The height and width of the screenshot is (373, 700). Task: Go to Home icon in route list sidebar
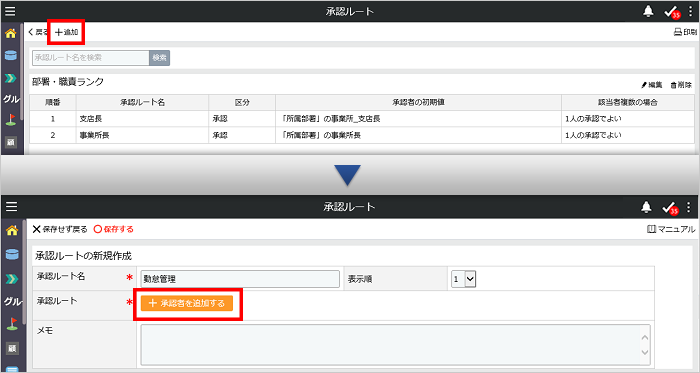pos(11,33)
